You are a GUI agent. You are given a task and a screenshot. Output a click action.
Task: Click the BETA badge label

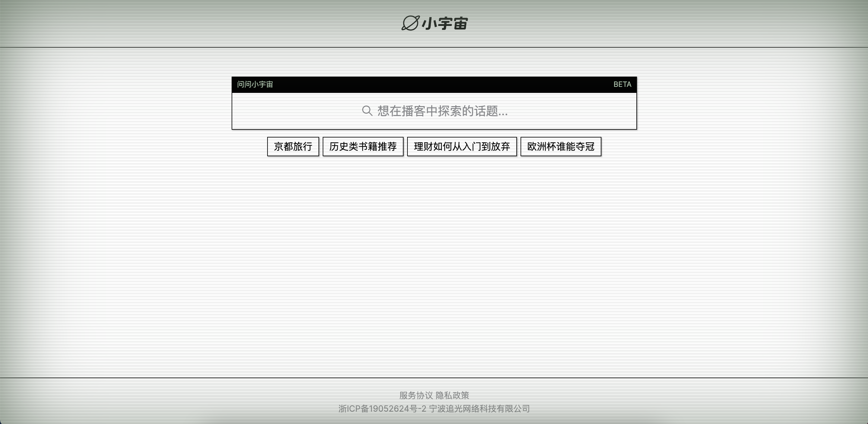point(622,84)
